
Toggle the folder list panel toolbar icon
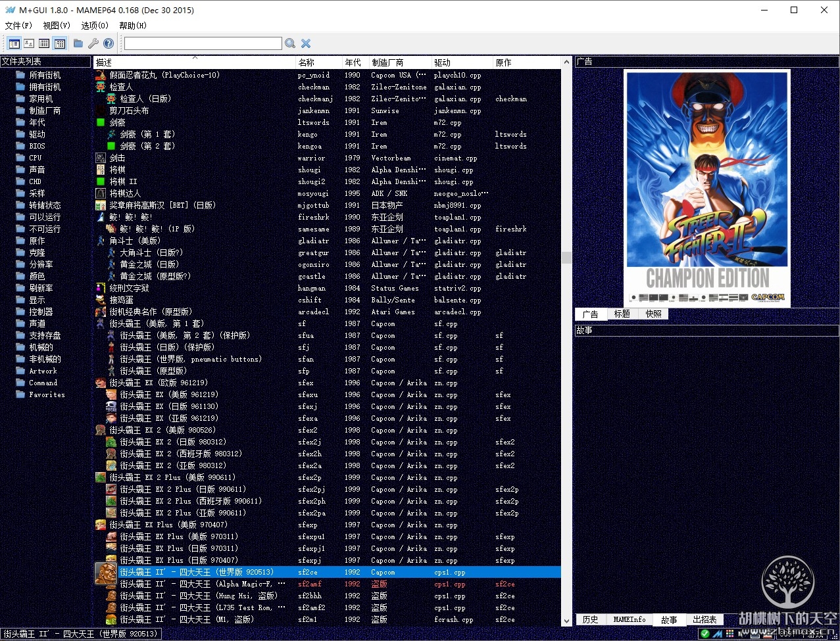coord(14,43)
